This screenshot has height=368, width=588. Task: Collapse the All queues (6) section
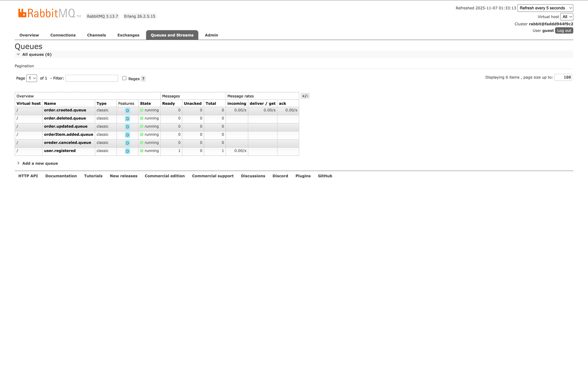tap(18, 54)
